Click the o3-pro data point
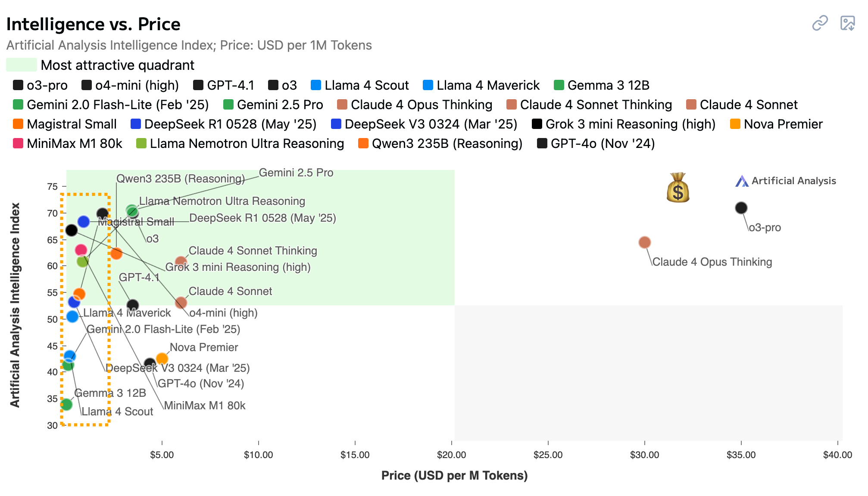 click(x=741, y=208)
